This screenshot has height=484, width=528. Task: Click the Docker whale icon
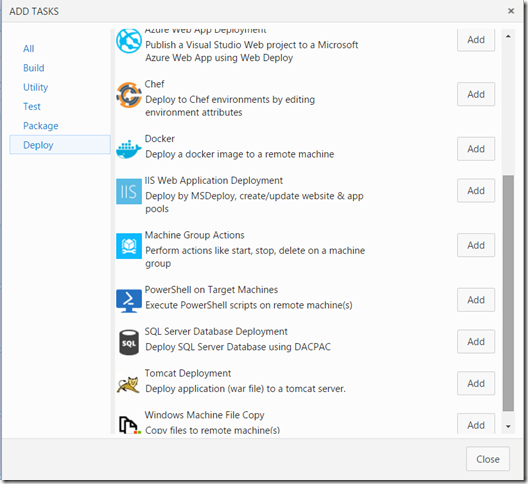129,149
